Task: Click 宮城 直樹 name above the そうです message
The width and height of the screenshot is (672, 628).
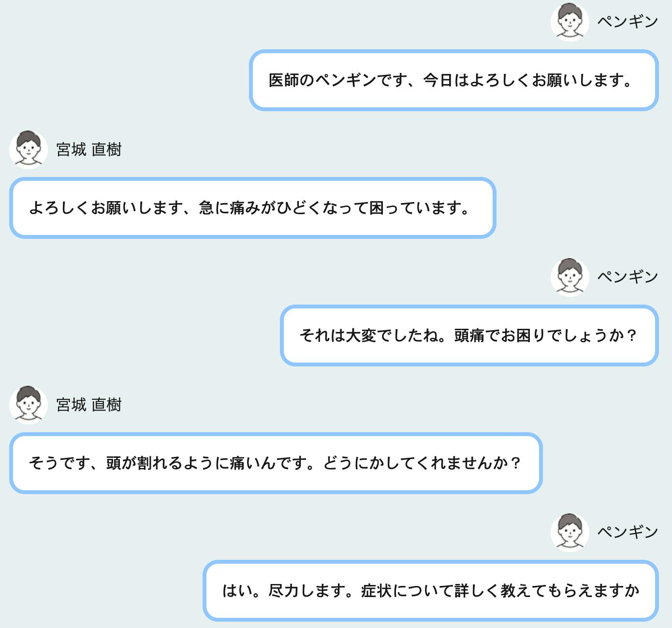Action: pyautogui.click(x=89, y=405)
